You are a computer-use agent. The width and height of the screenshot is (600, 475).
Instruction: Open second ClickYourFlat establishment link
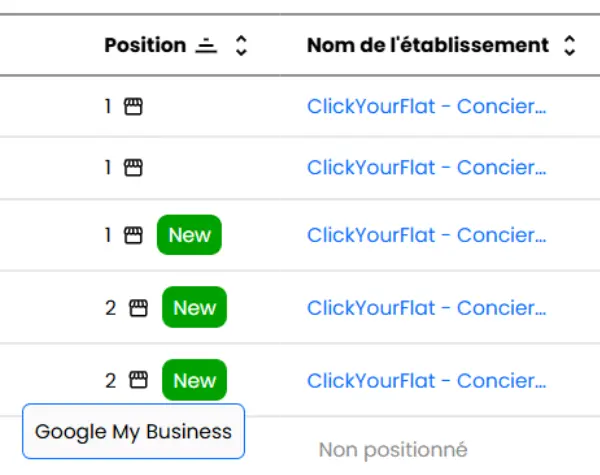tap(427, 168)
